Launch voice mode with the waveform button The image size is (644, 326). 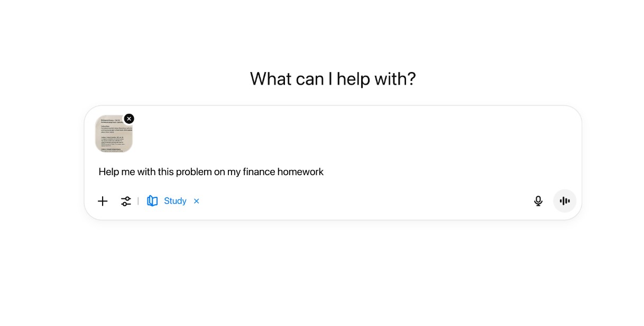coord(565,201)
